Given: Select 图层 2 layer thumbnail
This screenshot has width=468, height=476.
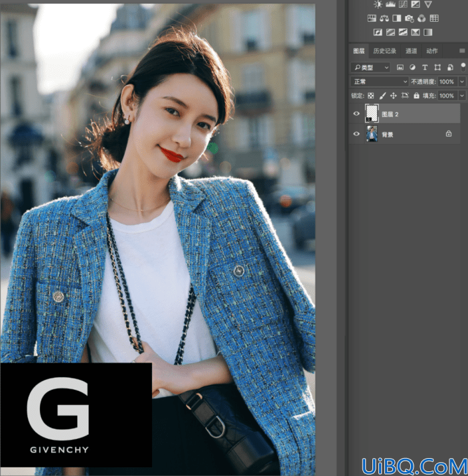Looking at the screenshot, I should (x=372, y=114).
